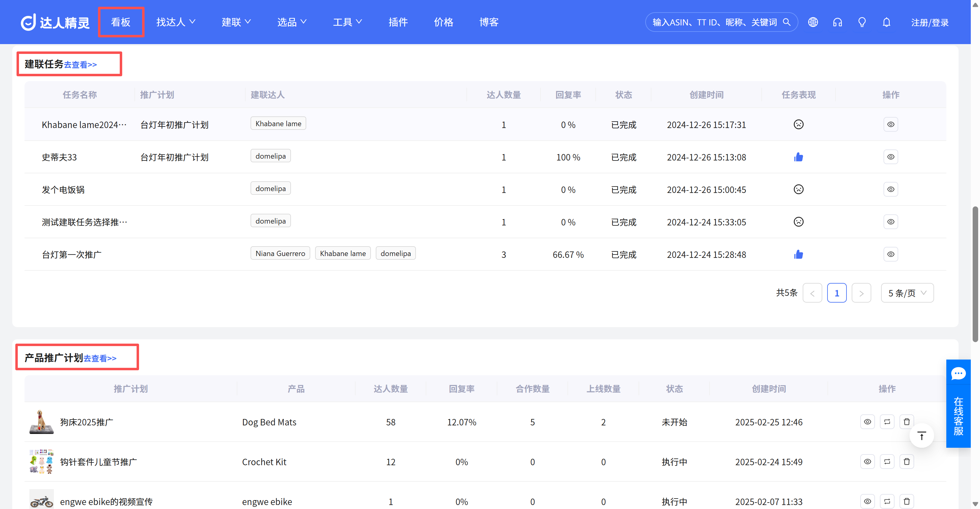Image resolution: width=980 pixels, height=509 pixels.
Task: Click the Crochet Kit product cell
Action: click(x=264, y=462)
